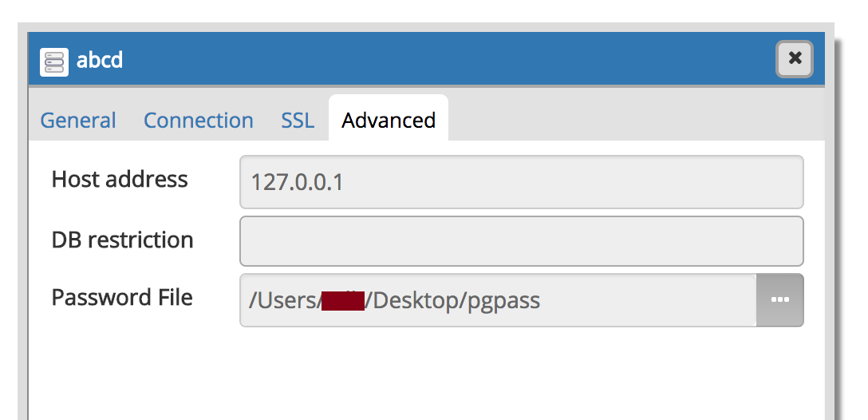
Task: Focus the Password File path field
Action: point(638,300)
